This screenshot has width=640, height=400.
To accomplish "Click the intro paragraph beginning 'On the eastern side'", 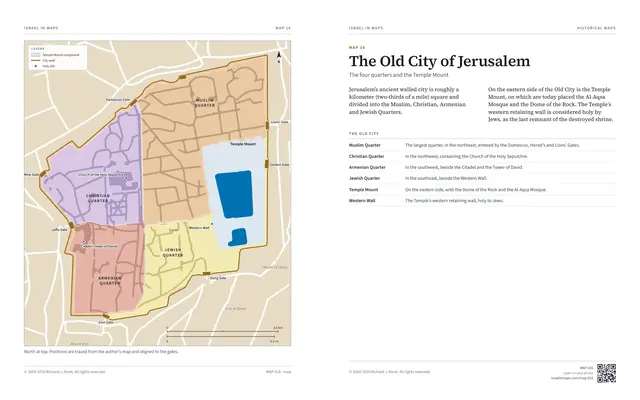I will 550,104.
